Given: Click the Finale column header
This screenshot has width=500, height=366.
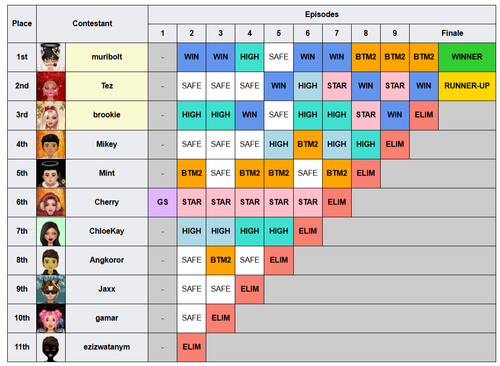Looking at the screenshot, I should click(x=452, y=33).
